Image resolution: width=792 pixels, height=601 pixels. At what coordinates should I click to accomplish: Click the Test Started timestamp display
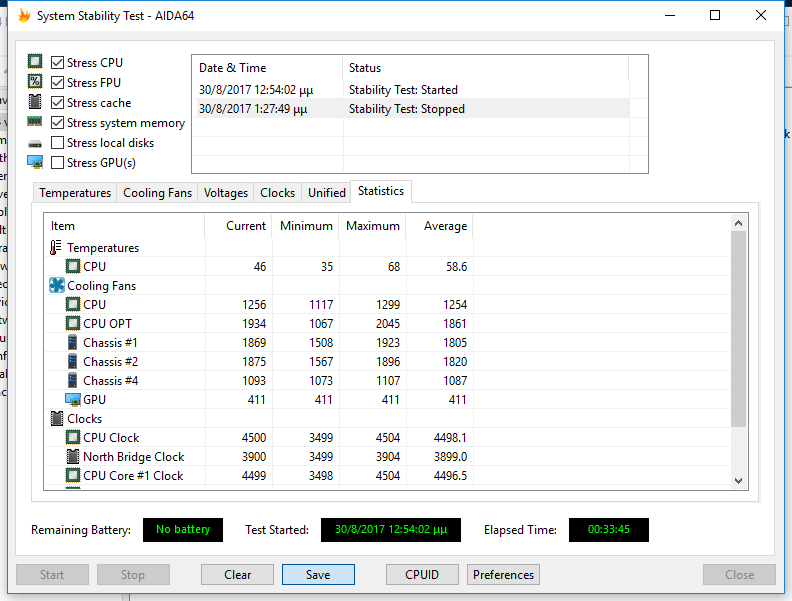click(391, 530)
